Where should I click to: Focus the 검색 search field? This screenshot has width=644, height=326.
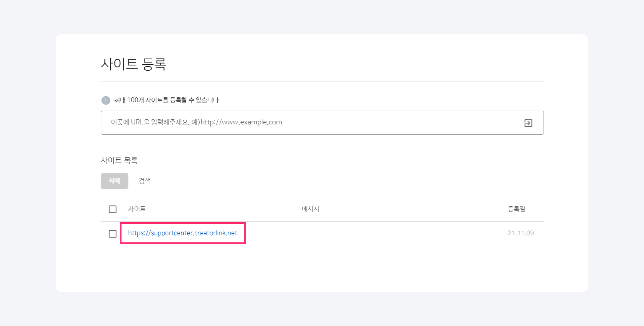click(x=212, y=181)
